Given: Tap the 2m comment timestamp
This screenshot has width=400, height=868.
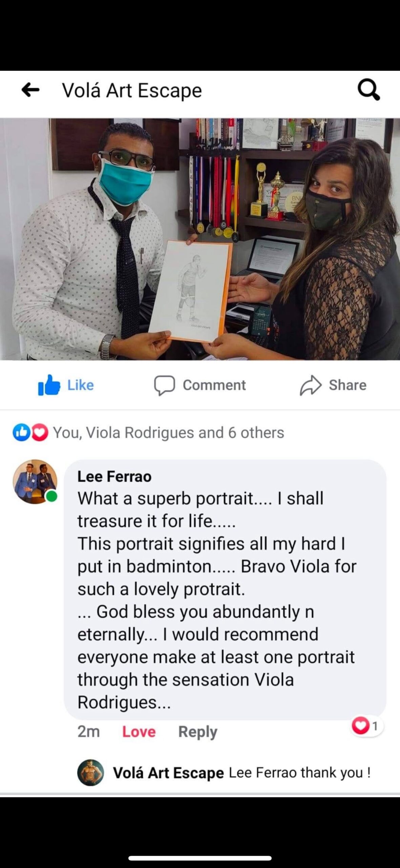Looking at the screenshot, I should point(88,732).
